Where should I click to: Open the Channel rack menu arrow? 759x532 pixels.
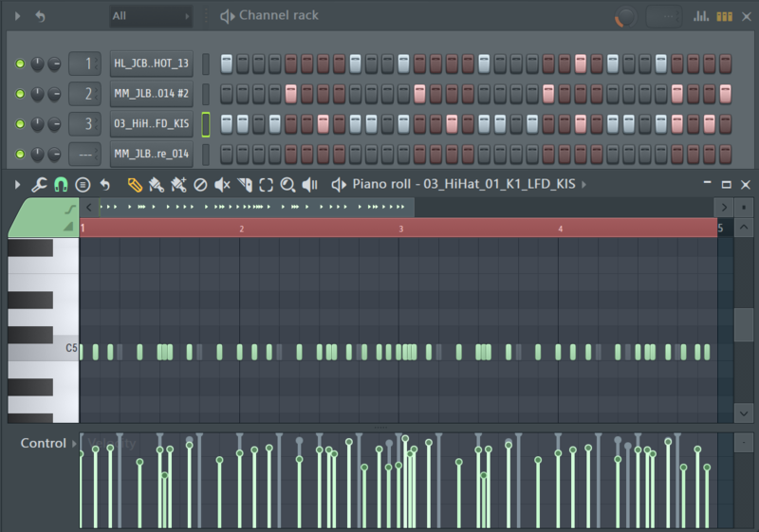[x=17, y=16]
